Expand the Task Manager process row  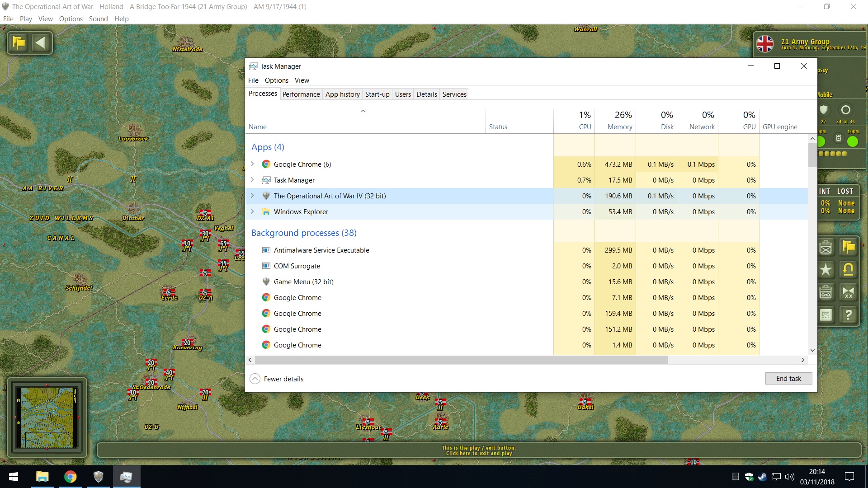253,180
